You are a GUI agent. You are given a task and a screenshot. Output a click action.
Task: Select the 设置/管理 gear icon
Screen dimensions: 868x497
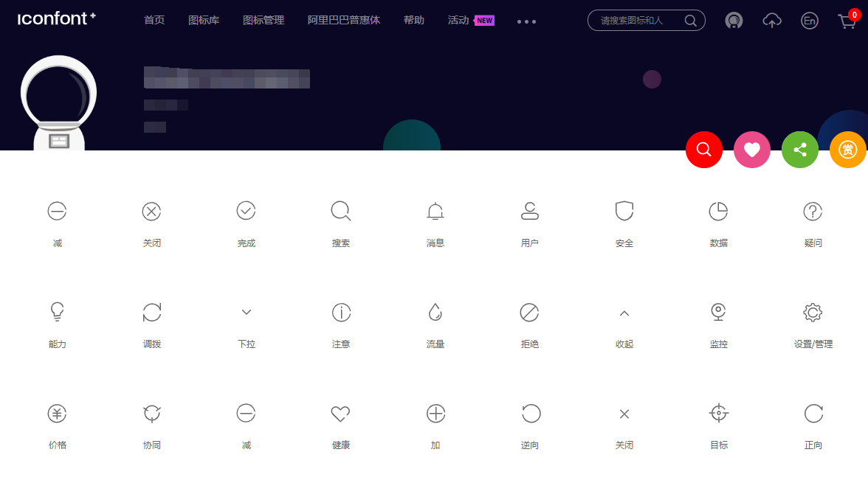(x=813, y=312)
